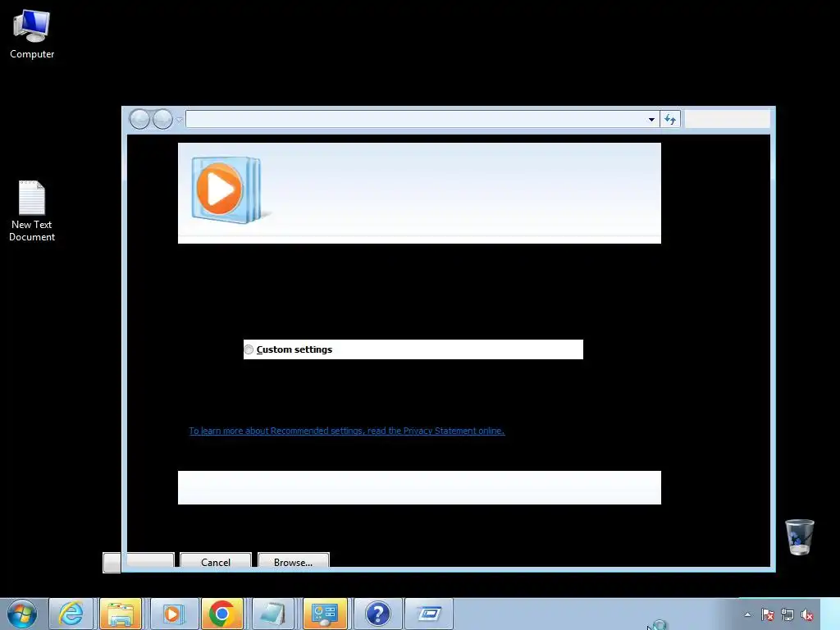Show hidden tray icons arrow
The image size is (840, 630).
tap(748, 614)
